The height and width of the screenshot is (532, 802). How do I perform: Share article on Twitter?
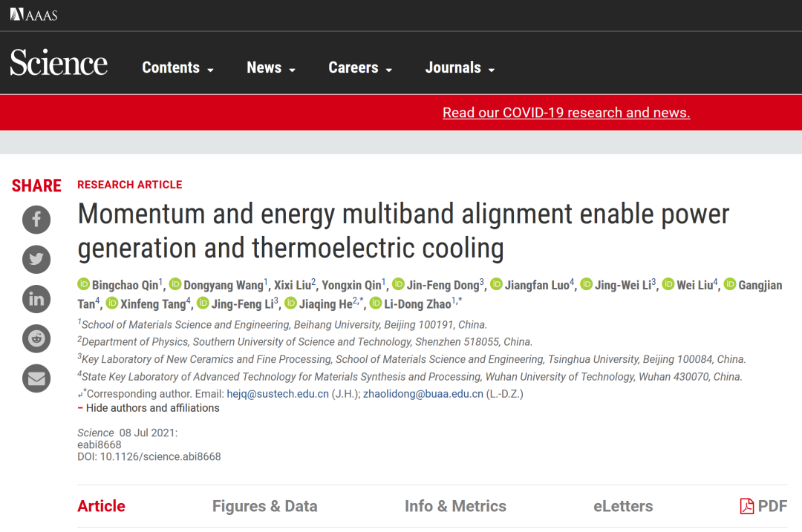[36, 259]
